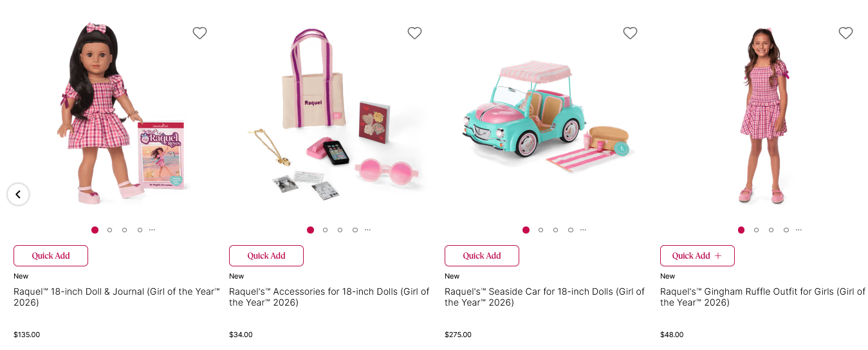868x350 pixels.
Task: Show more image dots for Accessories
Action: [368, 230]
